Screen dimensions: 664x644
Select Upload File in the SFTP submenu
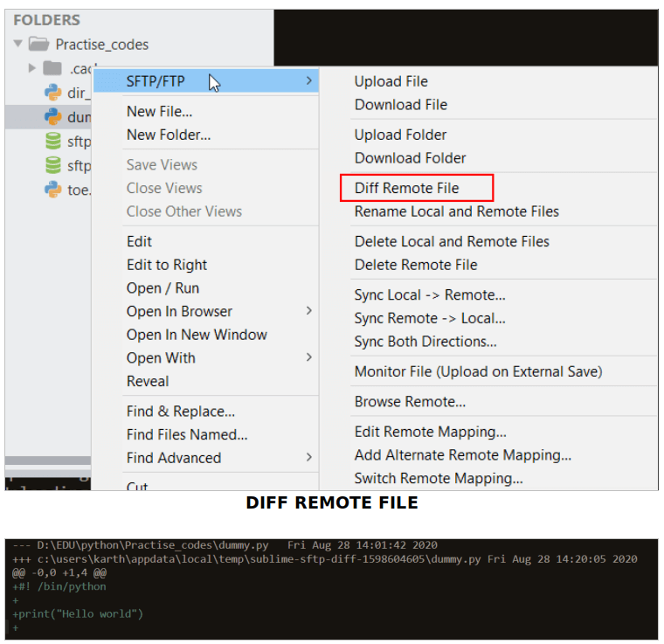pos(391,81)
